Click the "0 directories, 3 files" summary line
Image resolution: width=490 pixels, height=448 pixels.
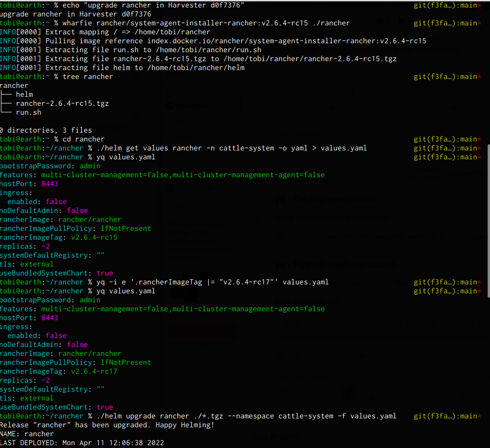pyautogui.click(x=46, y=130)
